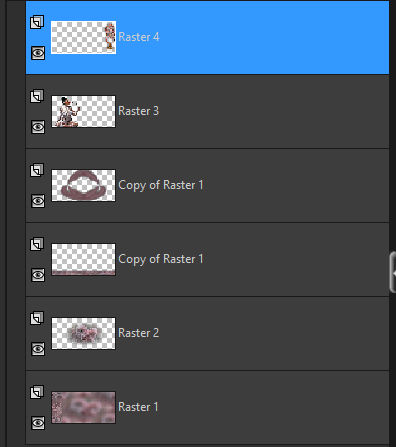Click the raster layer type icon on Raster 4
The width and height of the screenshot is (396, 447).
tap(37, 22)
